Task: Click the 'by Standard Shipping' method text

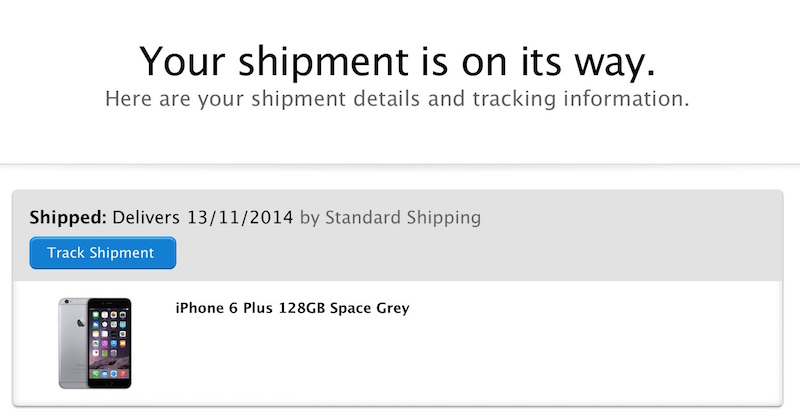Action: [x=390, y=218]
